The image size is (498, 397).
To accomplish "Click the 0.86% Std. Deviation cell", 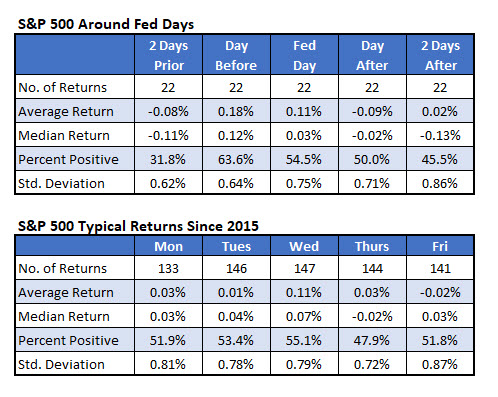I will 440,183.
